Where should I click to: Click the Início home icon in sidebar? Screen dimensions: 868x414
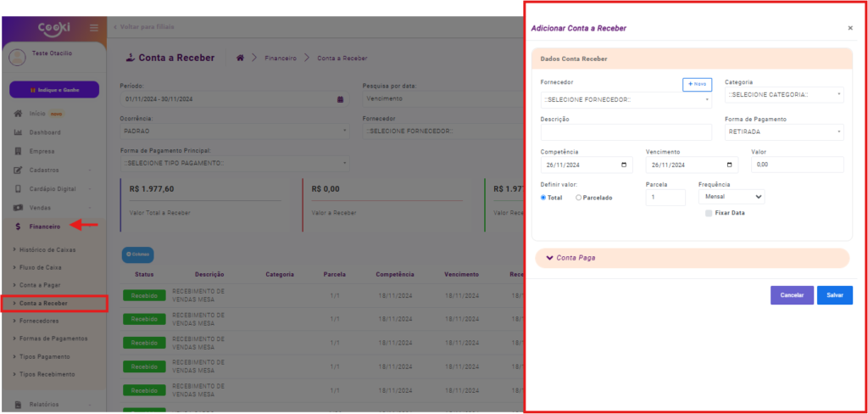[x=18, y=114]
